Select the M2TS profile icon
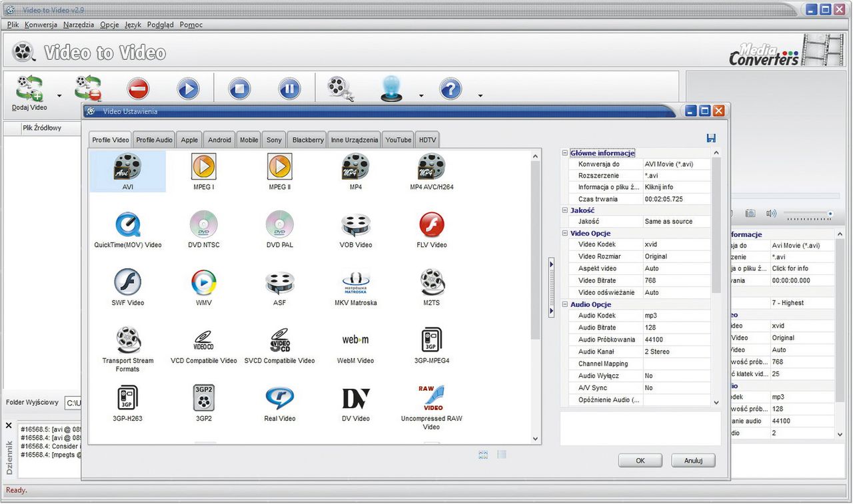853x504 pixels. click(x=431, y=287)
